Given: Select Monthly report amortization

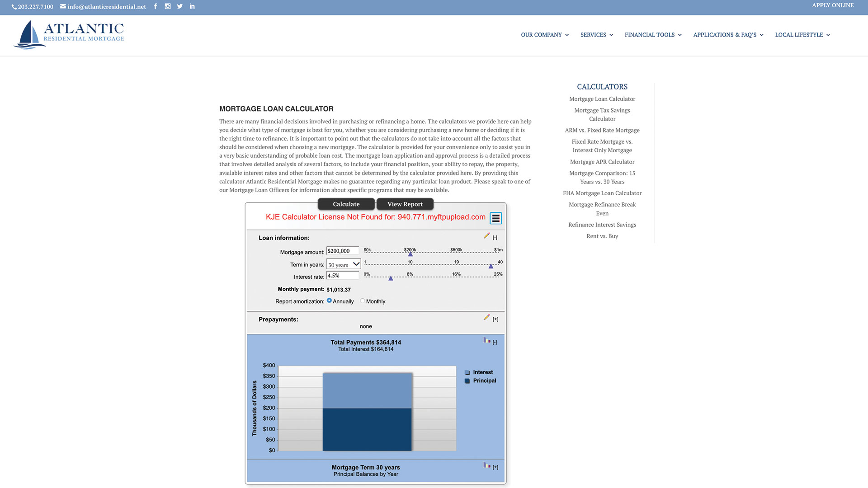Looking at the screenshot, I should (363, 301).
